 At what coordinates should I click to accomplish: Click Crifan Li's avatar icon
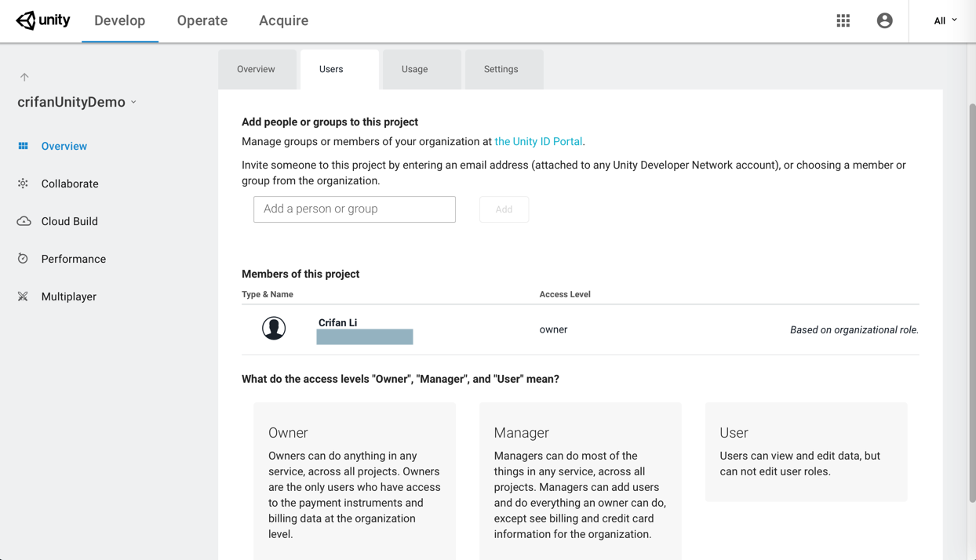(274, 328)
